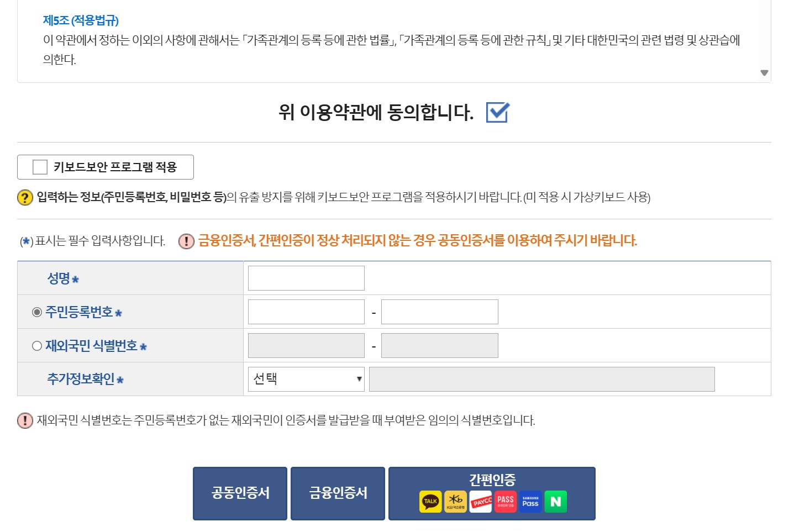Uncheck the terms agreement checkbox
The image size is (794, 532).
pos(498,113)
